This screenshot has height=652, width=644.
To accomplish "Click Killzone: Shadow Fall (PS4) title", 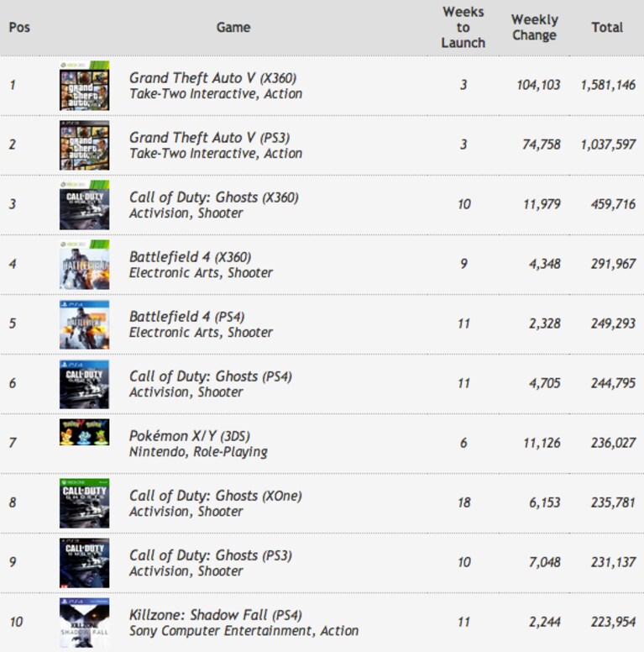I will [216, 614].
